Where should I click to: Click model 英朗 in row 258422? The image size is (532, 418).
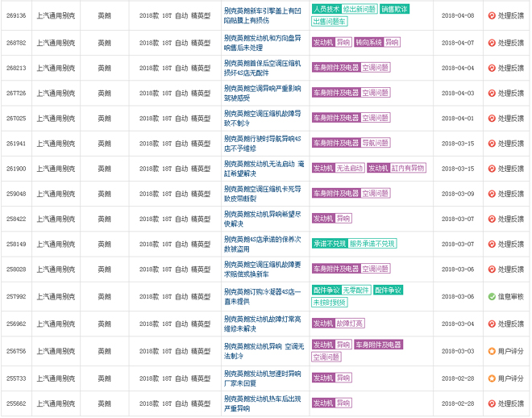pos(104,219)
